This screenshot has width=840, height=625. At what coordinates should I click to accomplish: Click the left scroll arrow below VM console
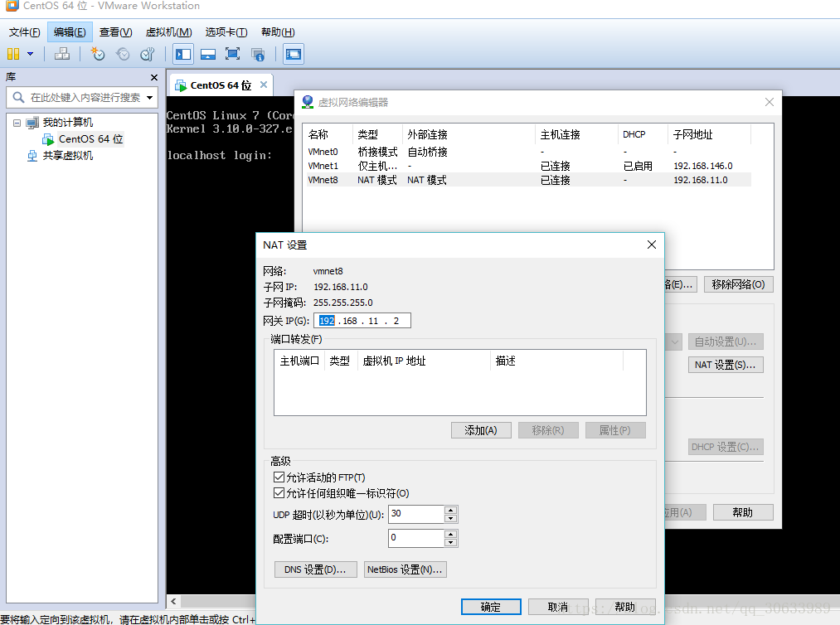(173, 602)
